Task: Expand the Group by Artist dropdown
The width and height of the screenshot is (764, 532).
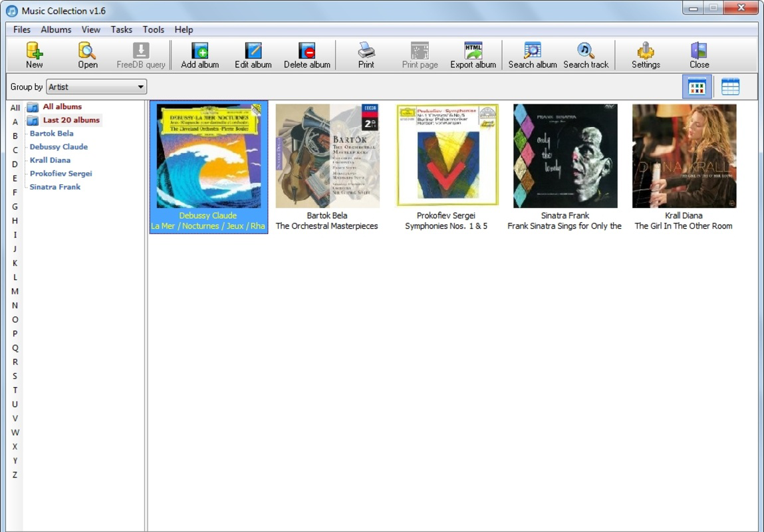Action: (96, 86)
